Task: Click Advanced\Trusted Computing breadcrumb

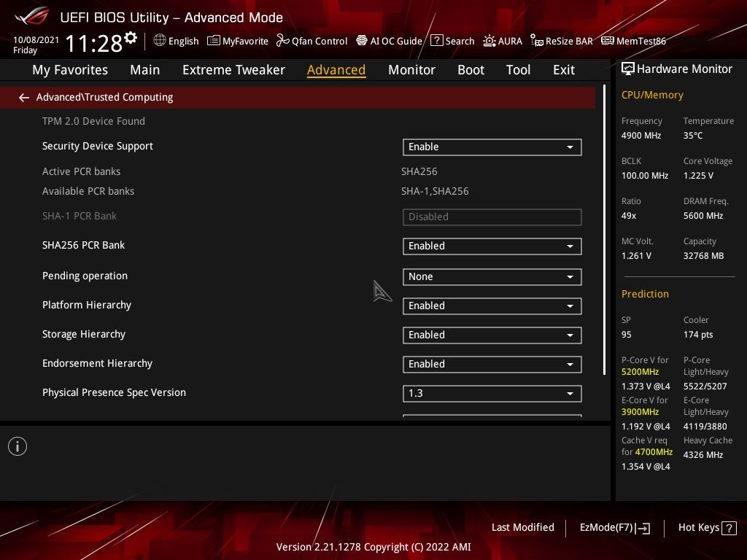Action: [105, 97]
